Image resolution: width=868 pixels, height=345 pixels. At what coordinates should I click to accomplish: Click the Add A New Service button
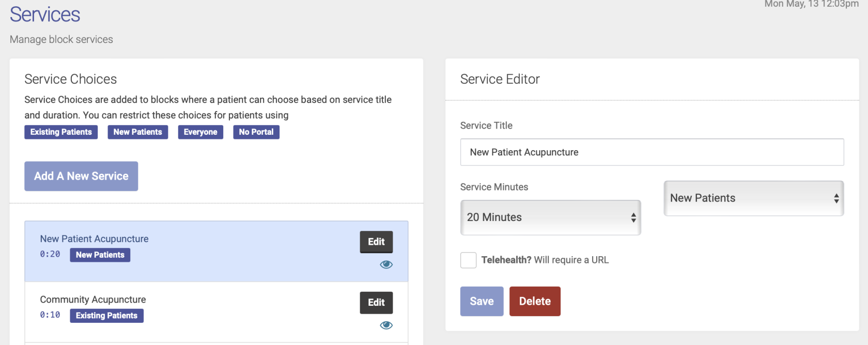(x=81, y=176)
